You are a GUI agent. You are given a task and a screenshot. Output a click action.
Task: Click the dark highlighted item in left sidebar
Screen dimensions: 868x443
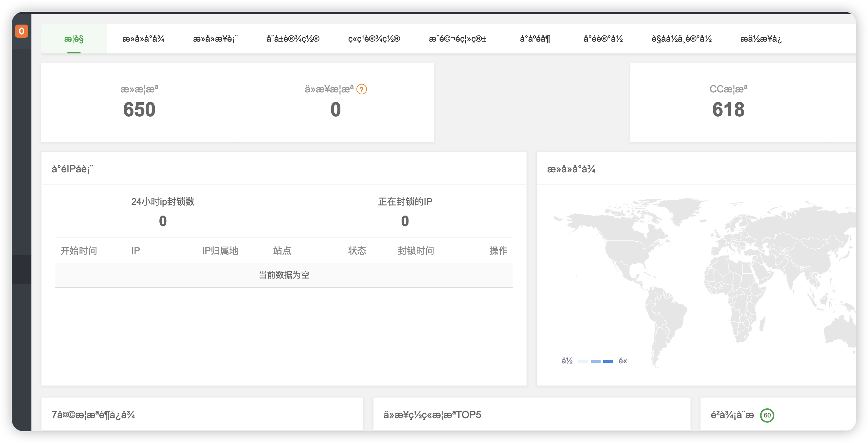pyautogui.click(x=22, y=269)
